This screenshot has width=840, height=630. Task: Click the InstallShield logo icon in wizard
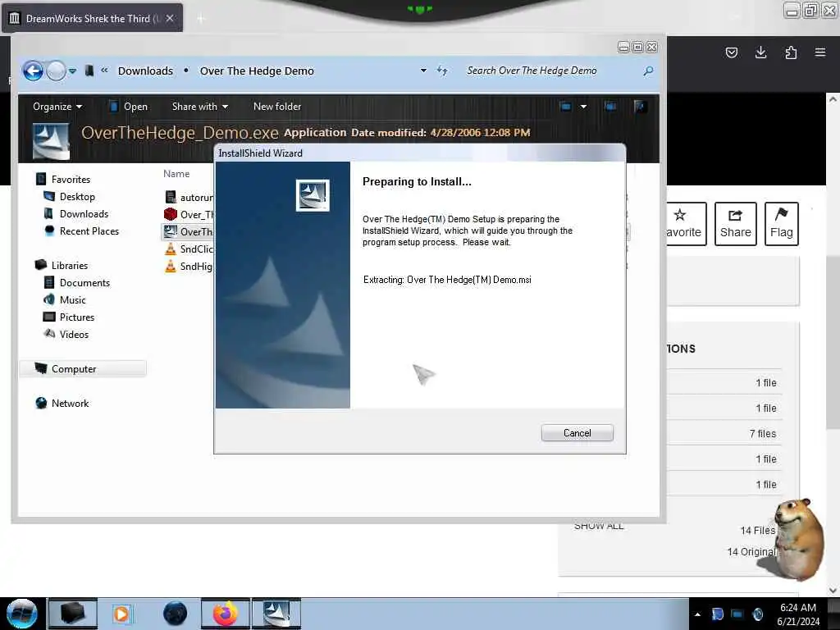click(313, 195)
